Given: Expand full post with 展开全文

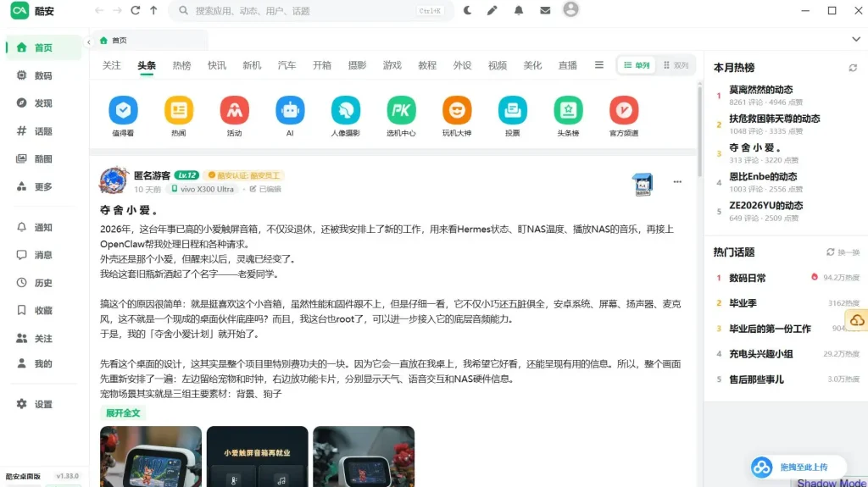Looking at the screenshot, I should coord(123,412).
